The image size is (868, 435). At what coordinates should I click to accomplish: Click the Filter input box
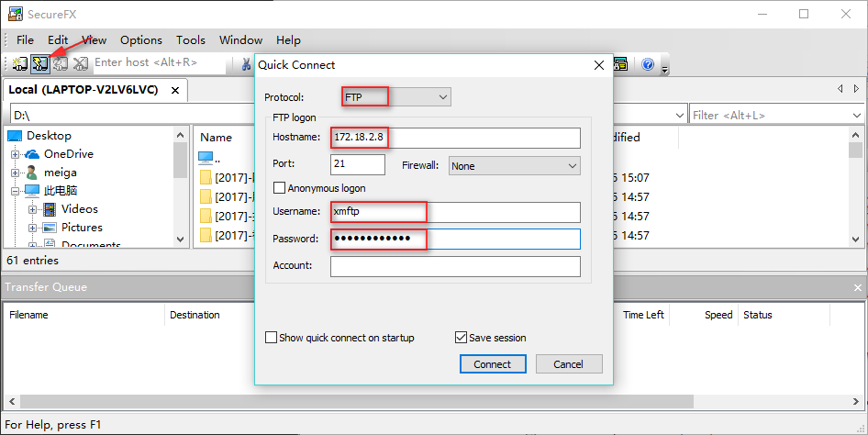tap(770, 115)
